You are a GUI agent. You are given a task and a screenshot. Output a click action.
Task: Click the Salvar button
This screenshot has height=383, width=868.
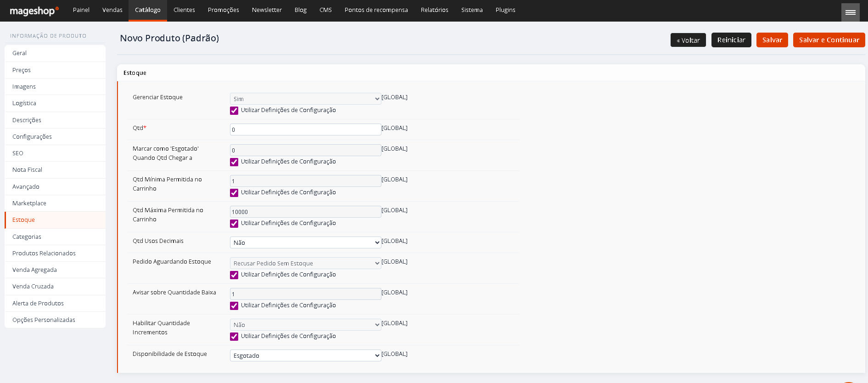pyautogui.click(x=772, y=40)
